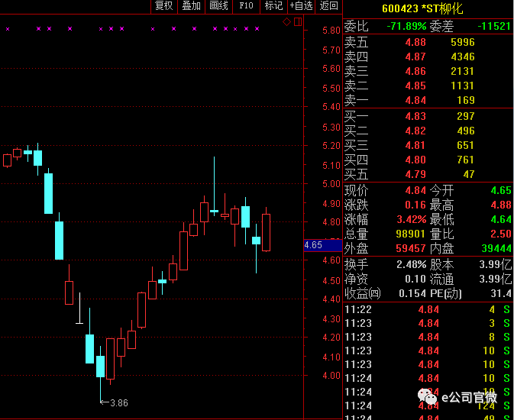Screen dimensions: 514x420
Task: Select the 卖一 ask row at 4.84
Action: [428, 100]
